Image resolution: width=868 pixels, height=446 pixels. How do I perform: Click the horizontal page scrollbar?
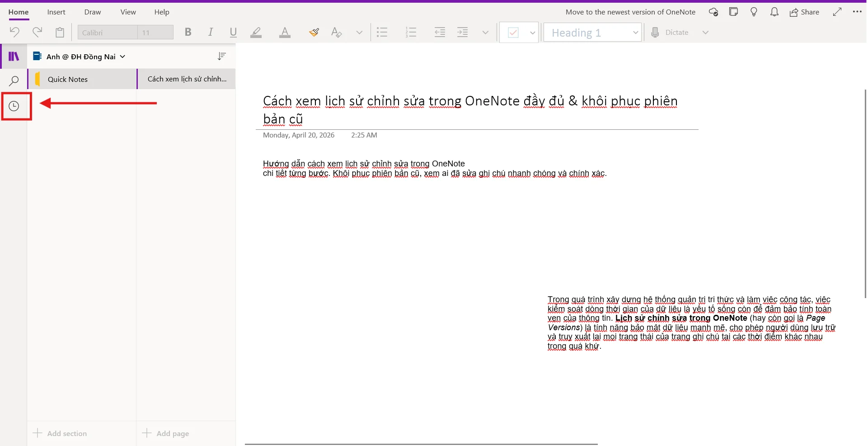click(421, 444)
